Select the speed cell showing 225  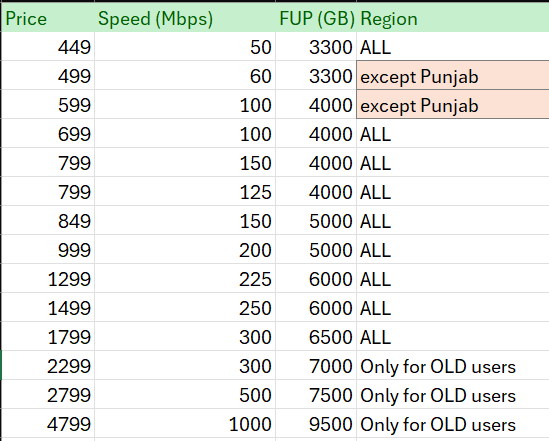coord(185,279)
